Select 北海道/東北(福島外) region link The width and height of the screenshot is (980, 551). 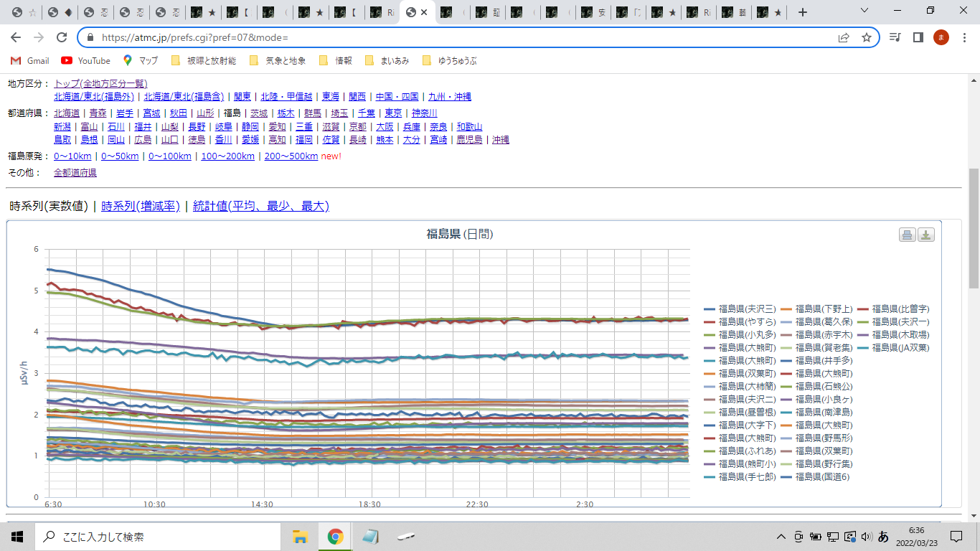(x=94, y=96)
